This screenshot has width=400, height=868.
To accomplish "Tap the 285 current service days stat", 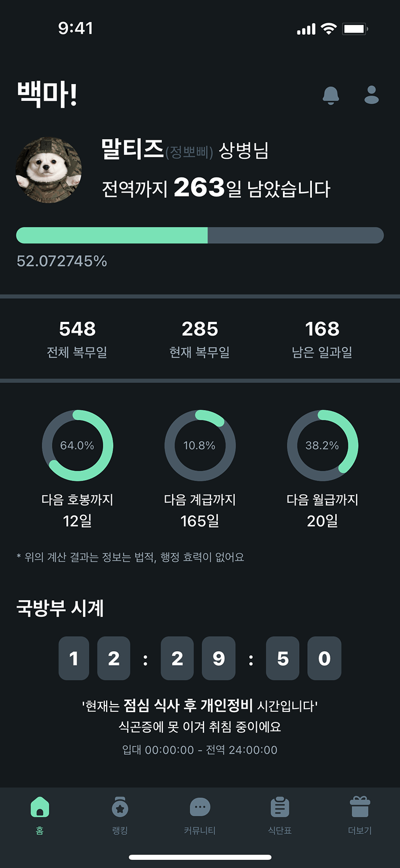I will coord(199,339).
